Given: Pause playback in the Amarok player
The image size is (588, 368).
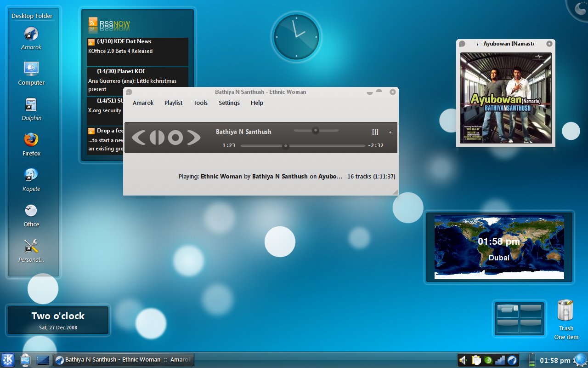Looking at the screenshot, I should pos(157,137).
